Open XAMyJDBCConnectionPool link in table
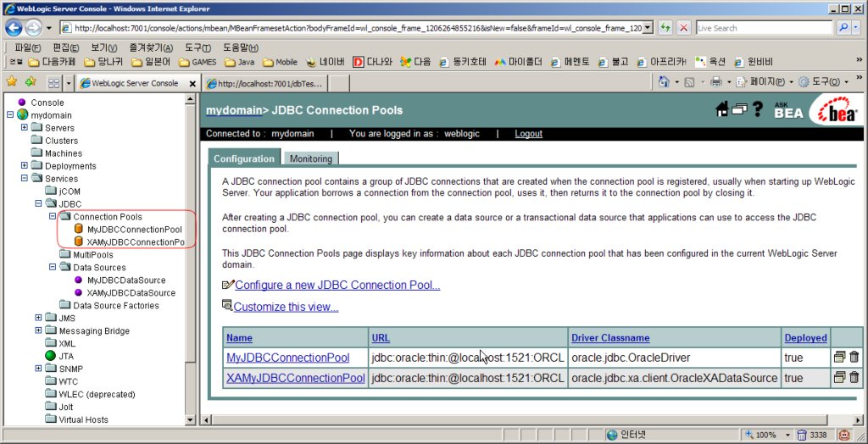Viewport: 868px width, 444px height. click(x=296, y=378)
